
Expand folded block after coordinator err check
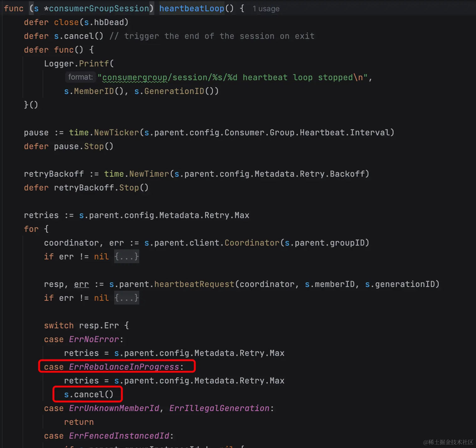tap(127, 257)
